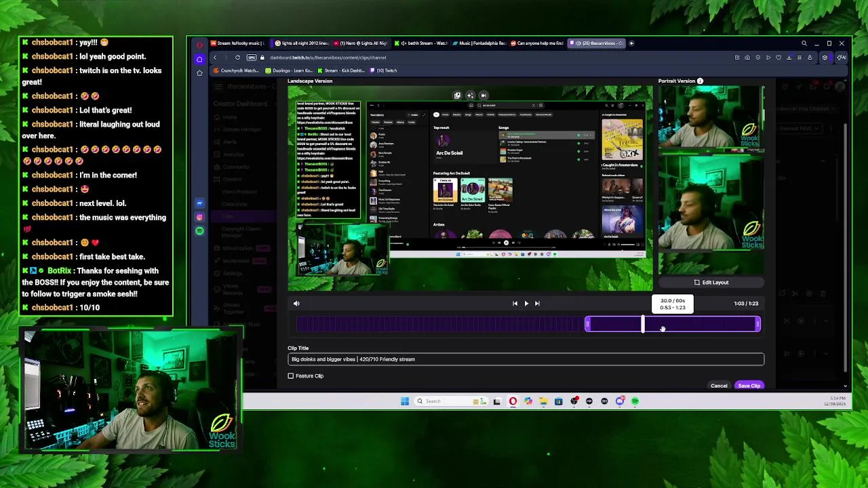Click the third icon above landscape preview
Image resolution: width=868 pixels, height=488 pixels.
coord(483,96)
